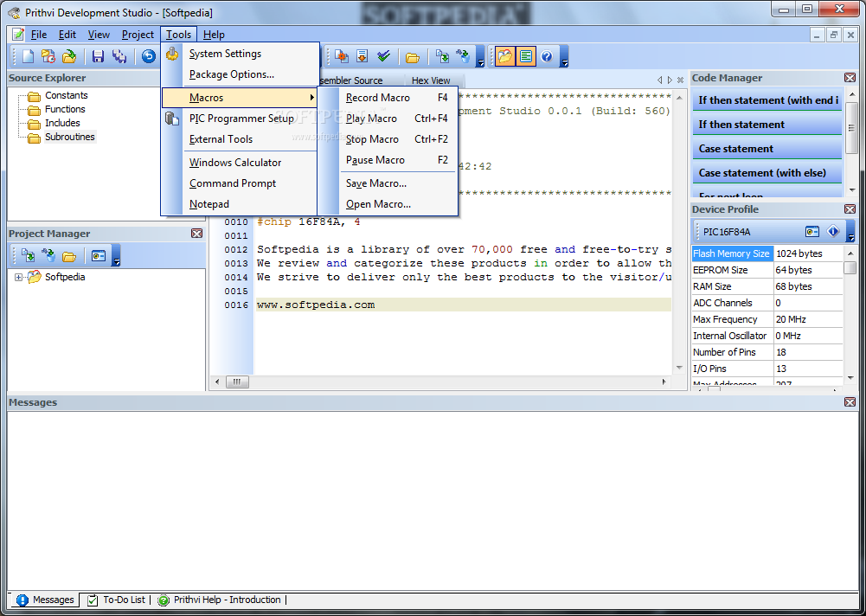Insert Case statement snippet
Image resolution: width=866 pixels, height=616 pixels.
[767, 149]
